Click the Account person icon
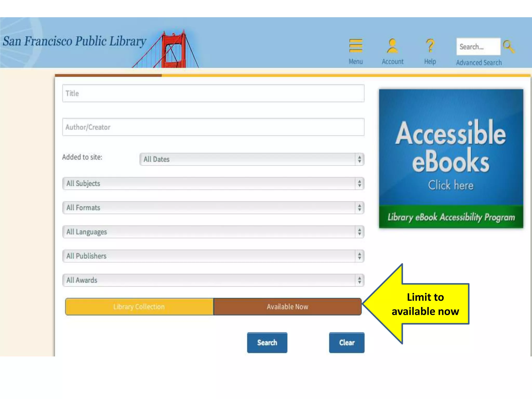This screenshot has width=532, height=399. 392,46
